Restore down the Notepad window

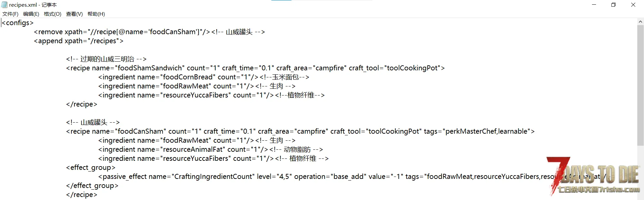coord(613,5)
